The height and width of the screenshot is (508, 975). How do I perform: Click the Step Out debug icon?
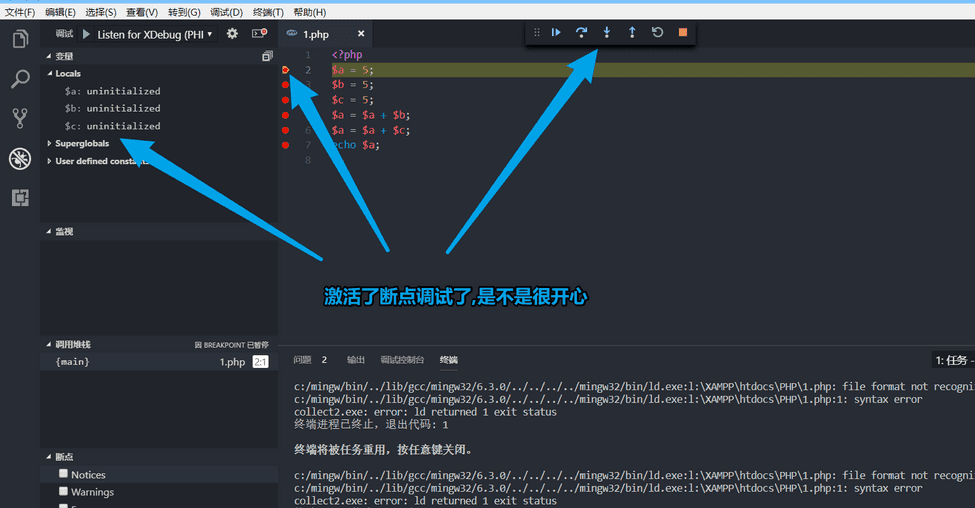632,32
